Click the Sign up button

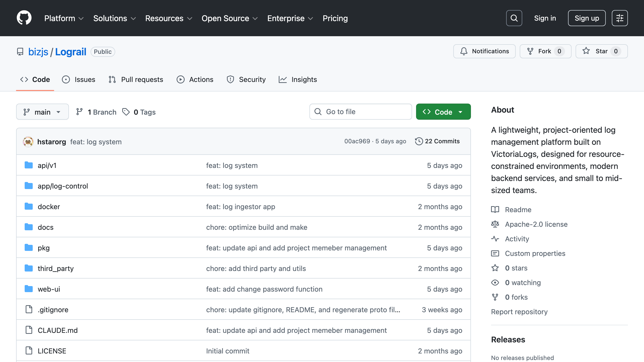(587, 18)
